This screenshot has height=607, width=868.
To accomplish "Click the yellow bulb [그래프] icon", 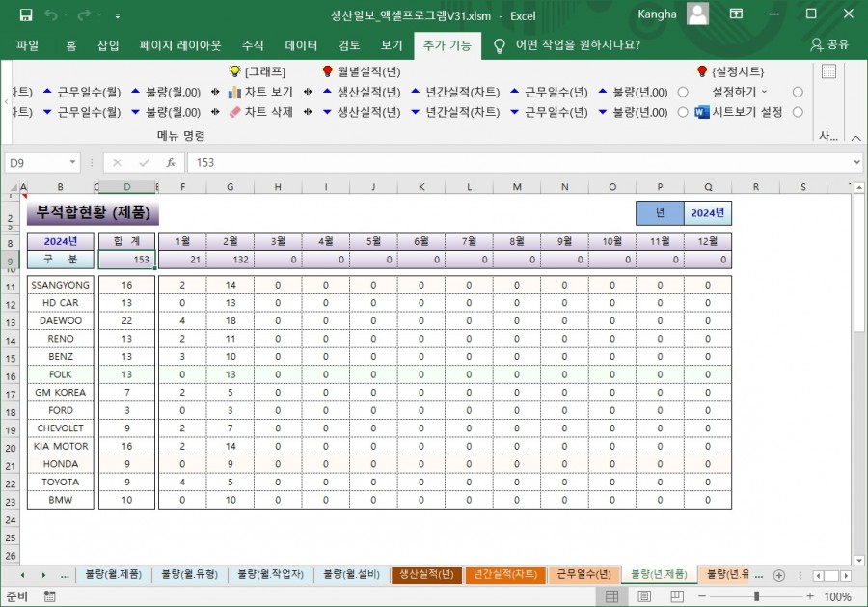I will [x=234, y=71].
